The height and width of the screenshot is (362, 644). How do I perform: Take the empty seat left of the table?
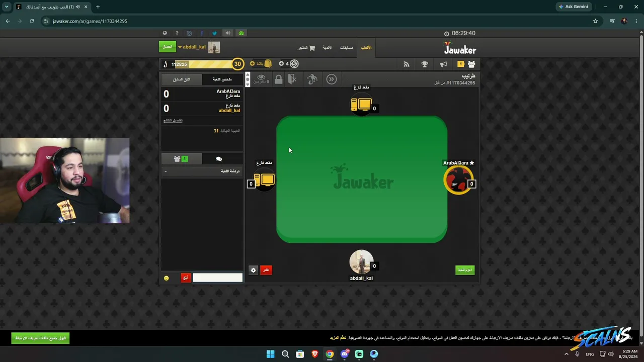pyautogui.click(x=264, y=179)
